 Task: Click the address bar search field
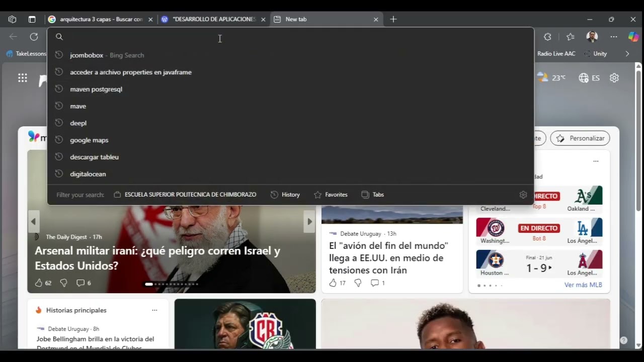coord(290,37)
